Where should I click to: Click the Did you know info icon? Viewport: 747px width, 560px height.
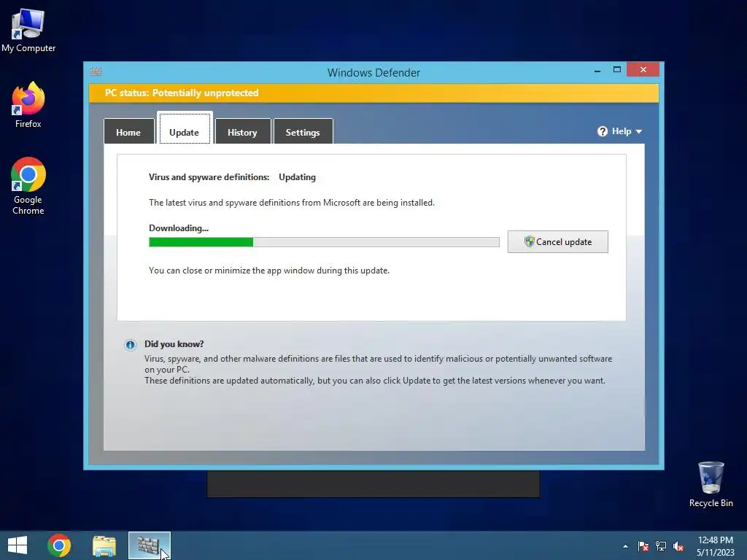point(130,345)
